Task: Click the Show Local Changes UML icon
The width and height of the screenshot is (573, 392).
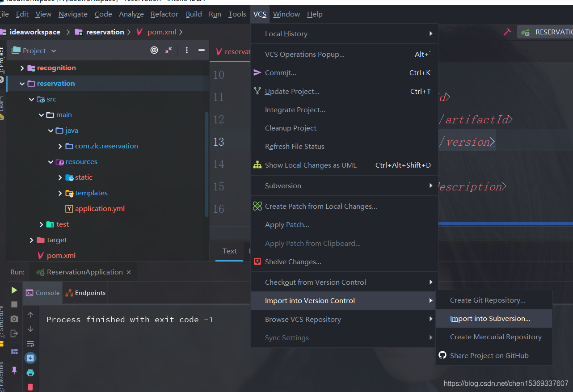Action: pos(257,165)
